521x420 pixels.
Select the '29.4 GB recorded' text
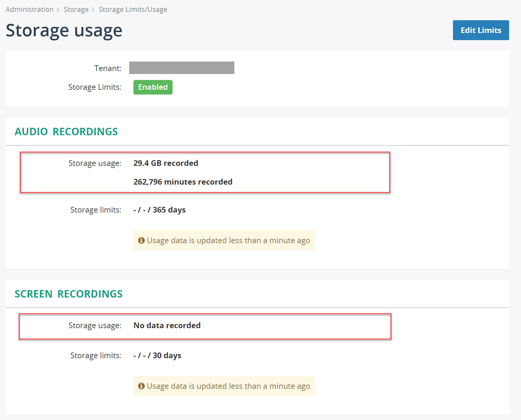[166, 163]
